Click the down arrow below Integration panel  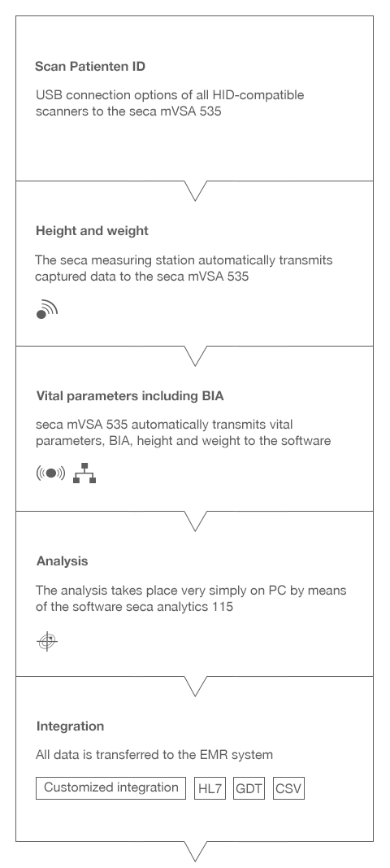(195, 852)
